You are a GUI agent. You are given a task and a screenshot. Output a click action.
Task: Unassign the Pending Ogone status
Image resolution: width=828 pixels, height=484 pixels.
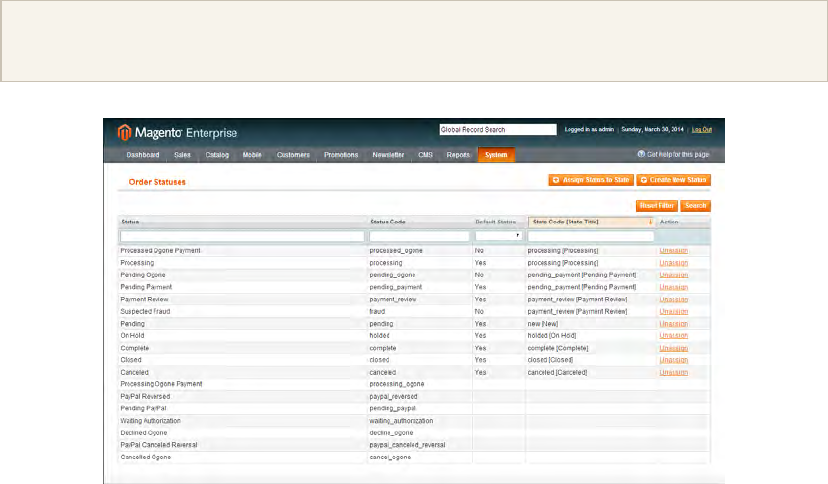coord(674,275)
